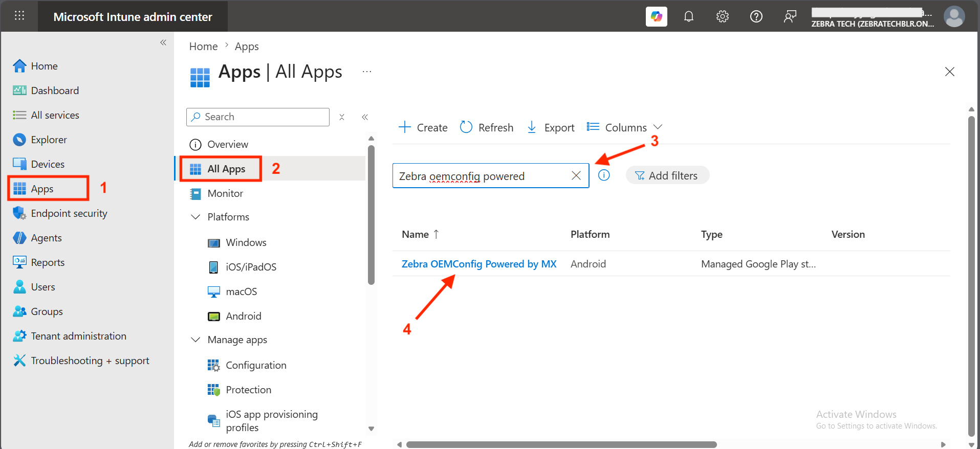Clear the resource menu search field
This screenshot has height=449, width=980.
(x=342, y=117)
